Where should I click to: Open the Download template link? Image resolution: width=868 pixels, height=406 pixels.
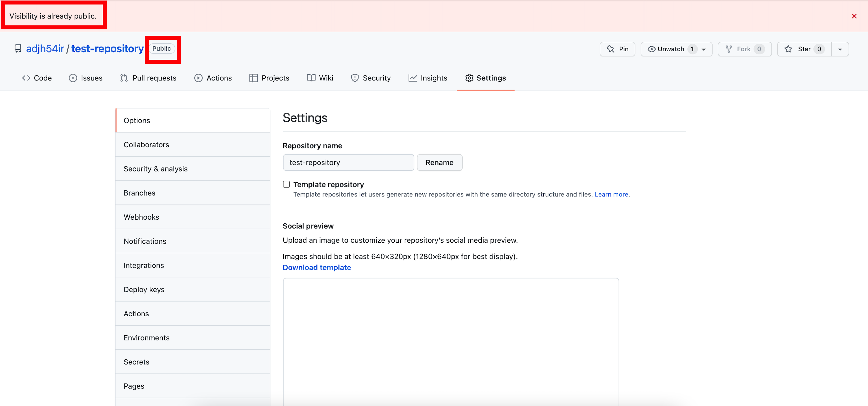point(316,268)
